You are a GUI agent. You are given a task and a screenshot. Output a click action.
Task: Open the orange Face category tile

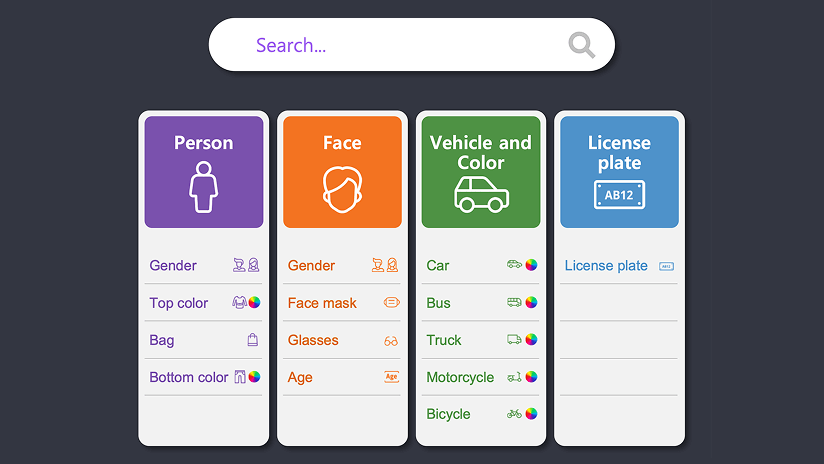342,172
